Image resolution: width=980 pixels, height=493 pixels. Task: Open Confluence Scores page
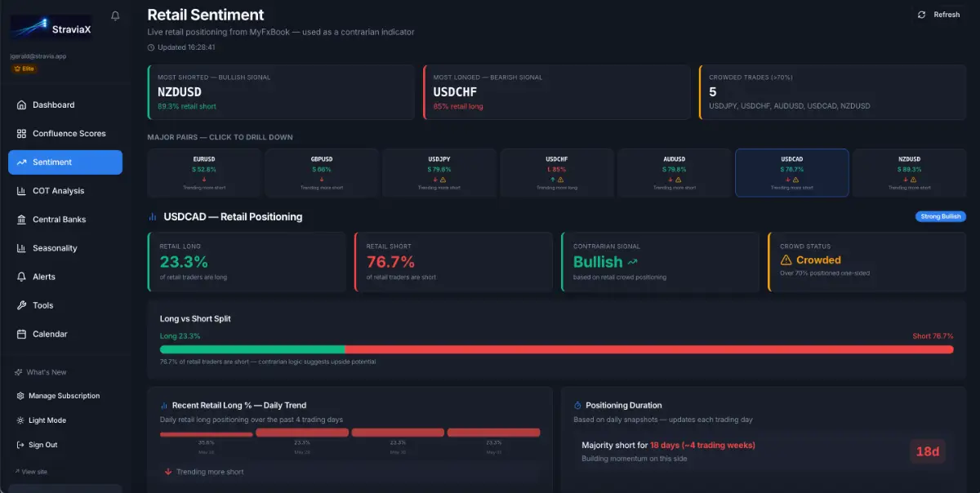pyautogui.click(x=65, y=133)
